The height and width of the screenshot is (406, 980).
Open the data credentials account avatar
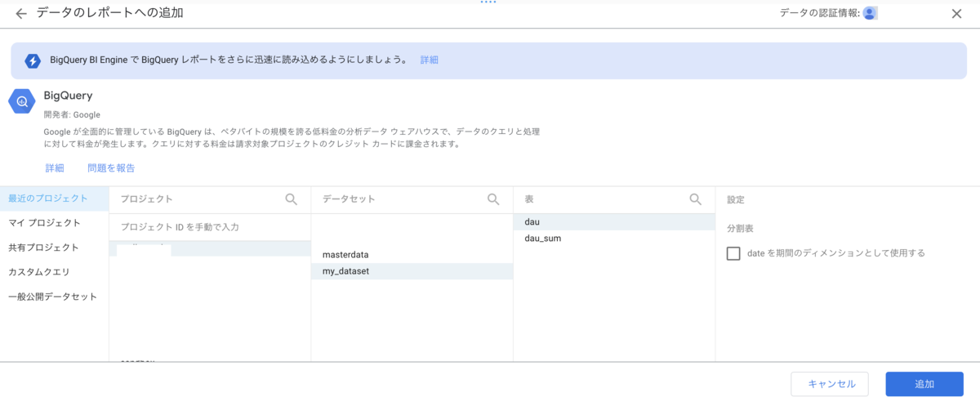click(870, 13)
